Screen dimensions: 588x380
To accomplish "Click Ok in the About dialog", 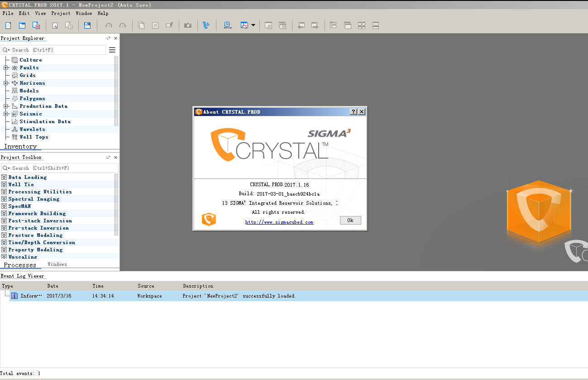I will tap(350, 220).
